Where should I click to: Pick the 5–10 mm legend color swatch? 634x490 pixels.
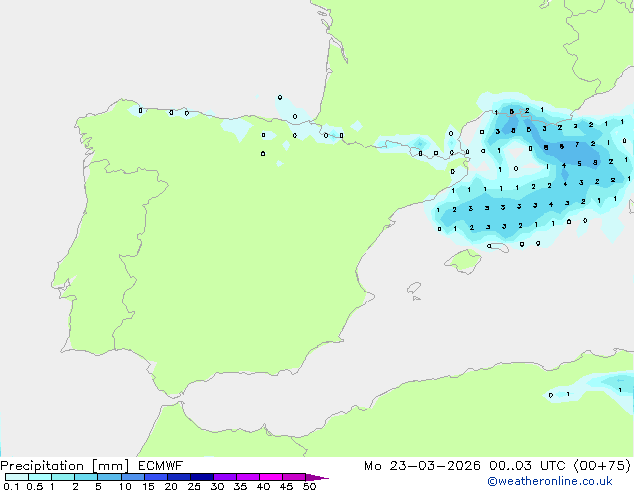pos(109,477)
